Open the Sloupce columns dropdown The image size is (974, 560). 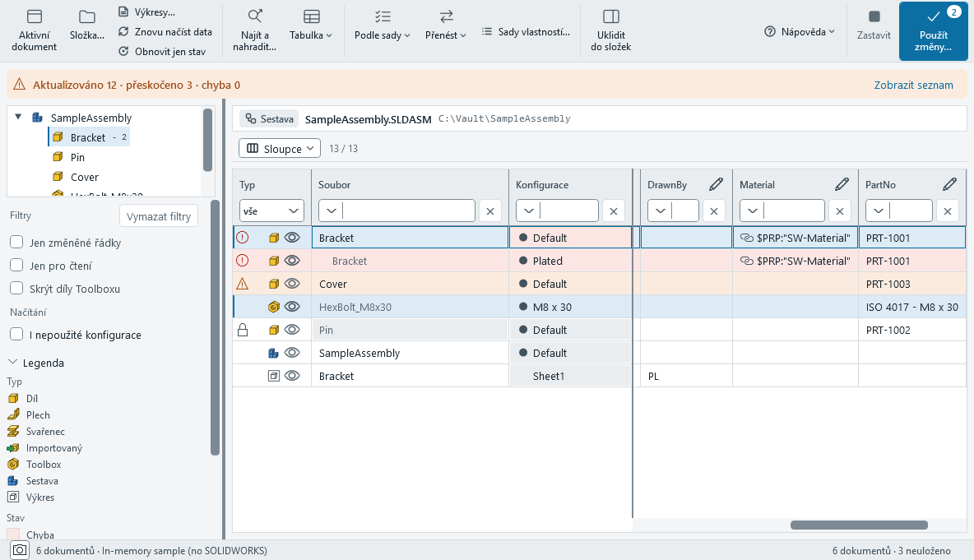(x=280, y=148)
